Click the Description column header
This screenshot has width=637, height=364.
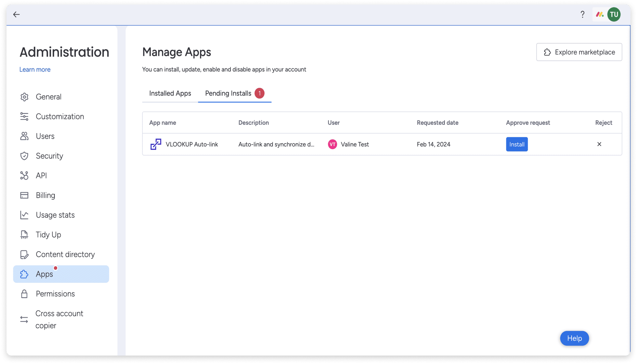pos(253,123)
